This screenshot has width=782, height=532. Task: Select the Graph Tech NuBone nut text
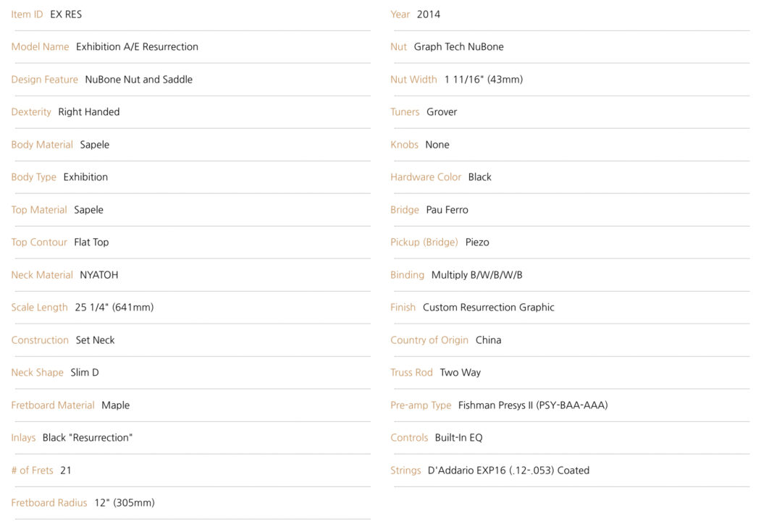[459, 47]
